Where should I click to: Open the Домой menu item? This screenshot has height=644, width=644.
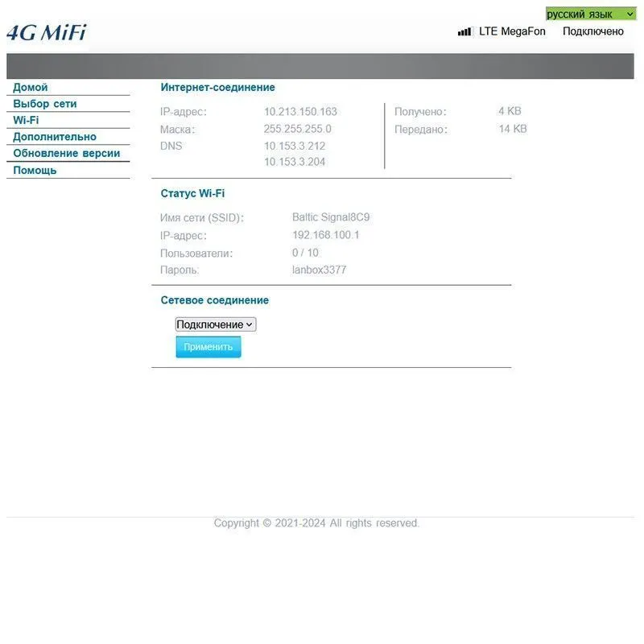point(31,87)
